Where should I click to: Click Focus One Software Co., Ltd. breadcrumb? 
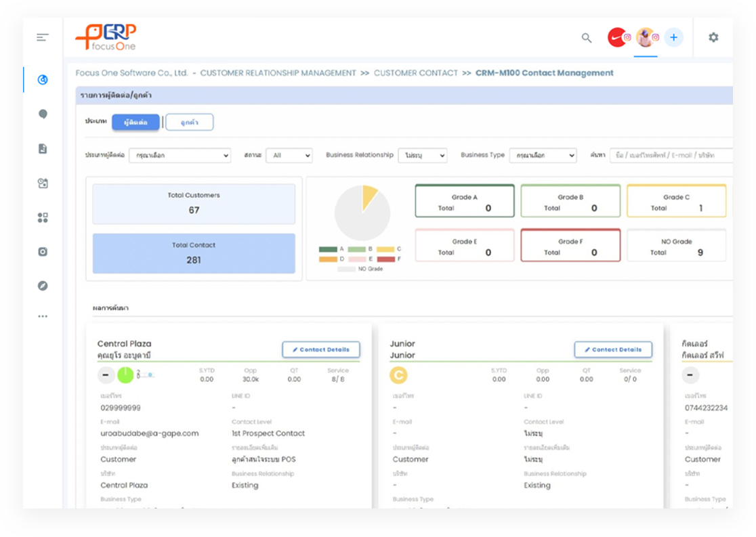pos(131,72)
